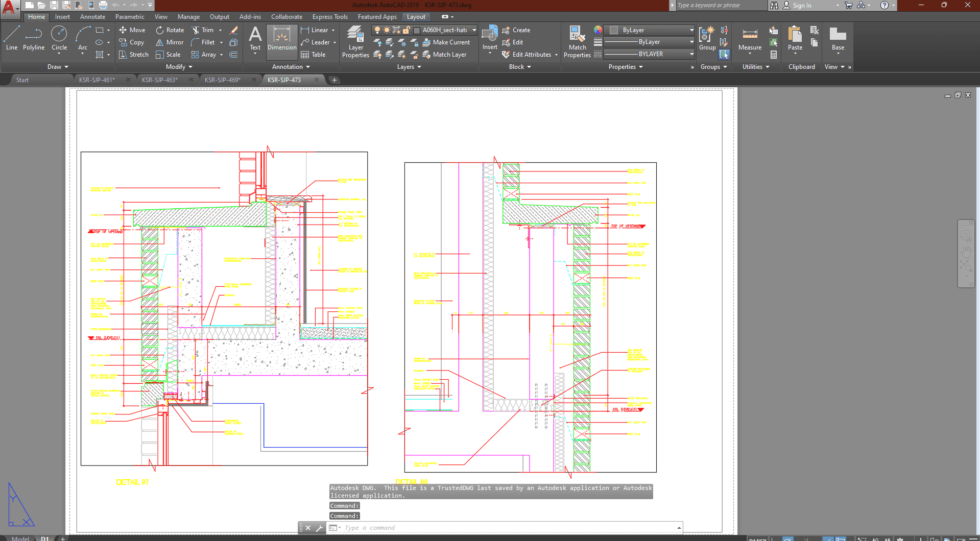
Task: Toggle layer freeze sun icon
Action: (x=387, y=30)
